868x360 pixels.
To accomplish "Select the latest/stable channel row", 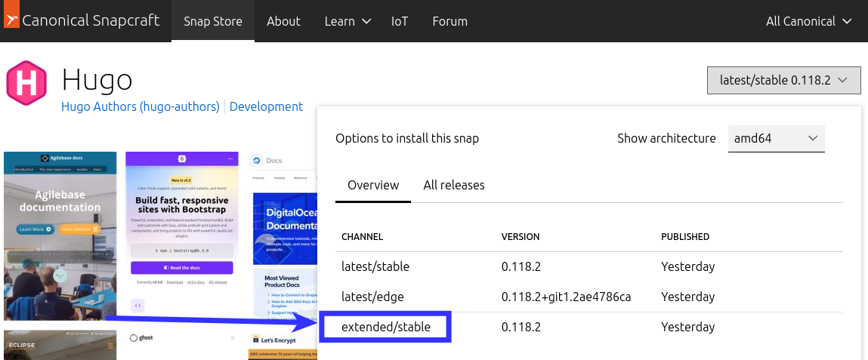I will 375,266.
